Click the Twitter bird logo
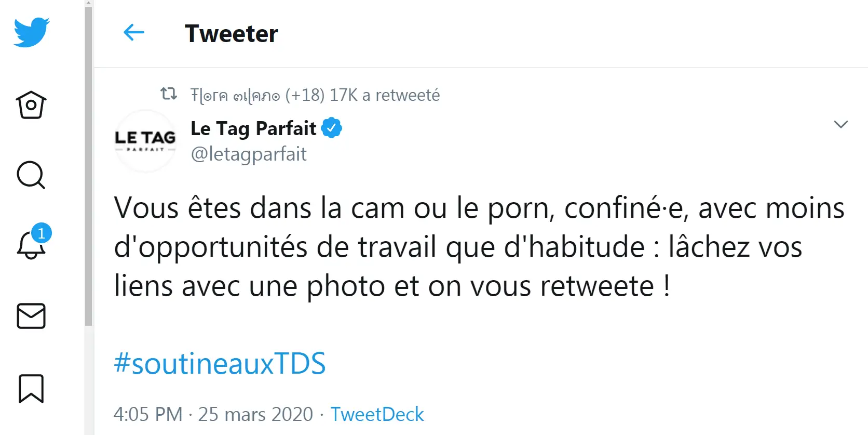Image resolution: width=868 pixels, height=435 pixels. point(32,32)
